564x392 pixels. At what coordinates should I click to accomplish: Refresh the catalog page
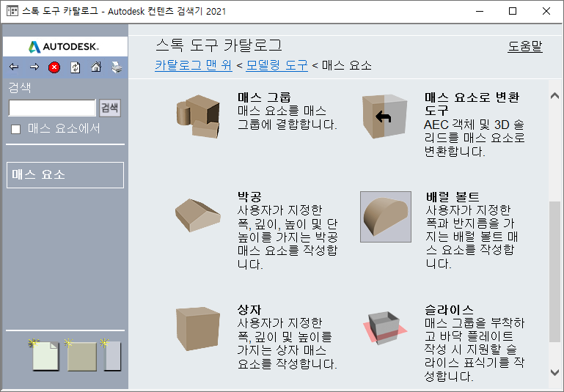(76, 67)
